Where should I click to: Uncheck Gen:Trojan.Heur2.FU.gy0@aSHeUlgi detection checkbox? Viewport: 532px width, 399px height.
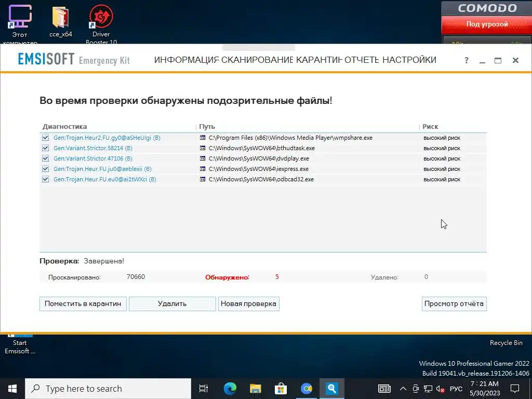click(x=46, y=138)
